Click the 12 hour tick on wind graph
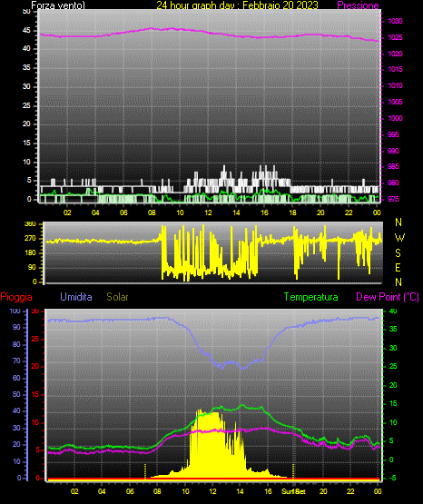 208,212
